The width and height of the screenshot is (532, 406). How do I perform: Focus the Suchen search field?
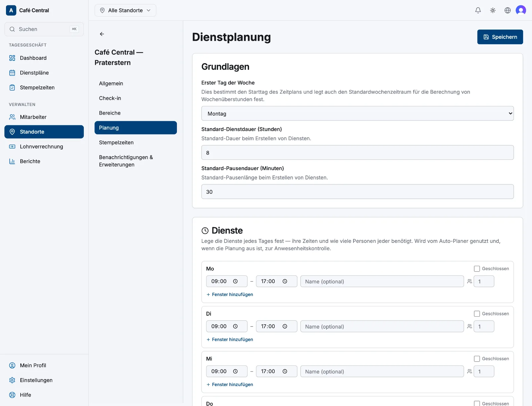44,29
